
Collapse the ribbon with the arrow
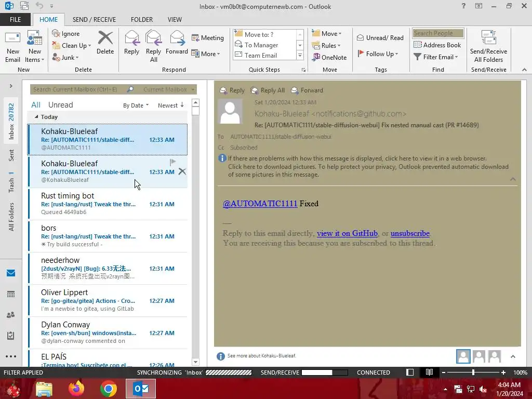coord(524,70)
